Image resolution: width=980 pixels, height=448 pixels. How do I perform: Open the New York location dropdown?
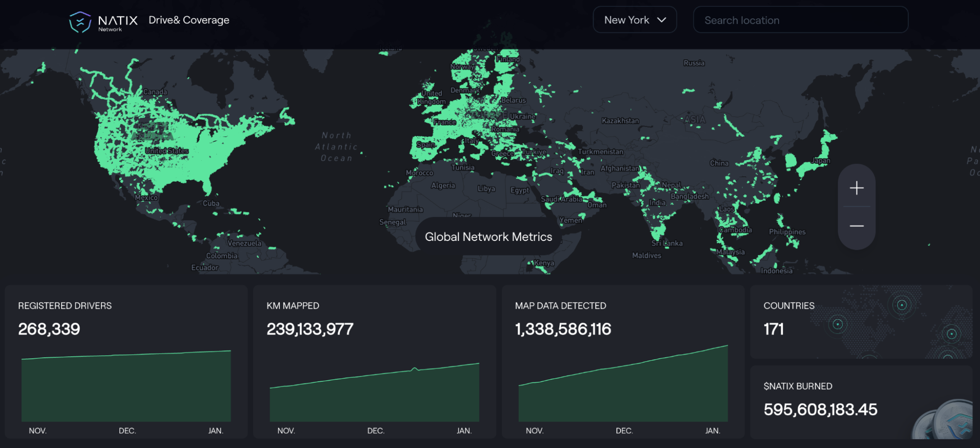[x=635, y=20]
